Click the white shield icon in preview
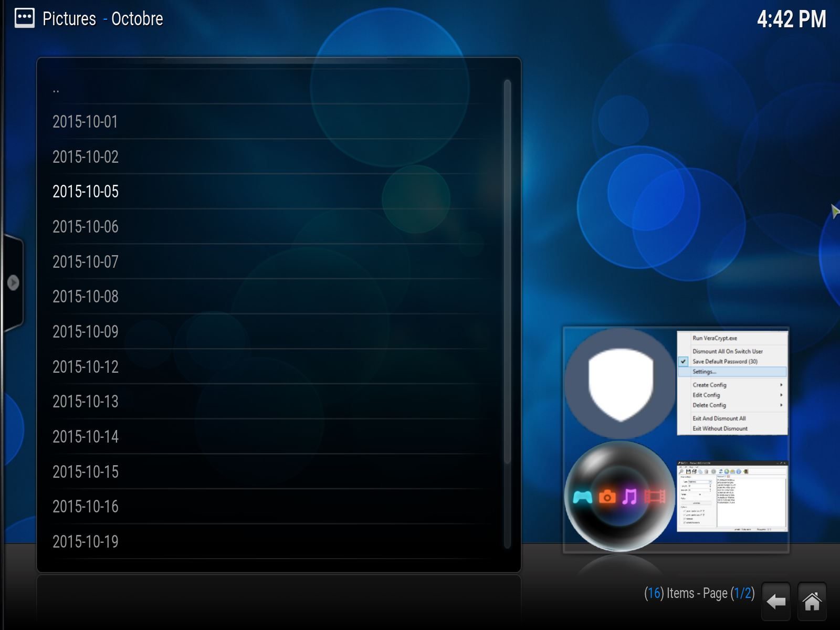This screenshot has width=840, height=630. click(x=621, y=384)
